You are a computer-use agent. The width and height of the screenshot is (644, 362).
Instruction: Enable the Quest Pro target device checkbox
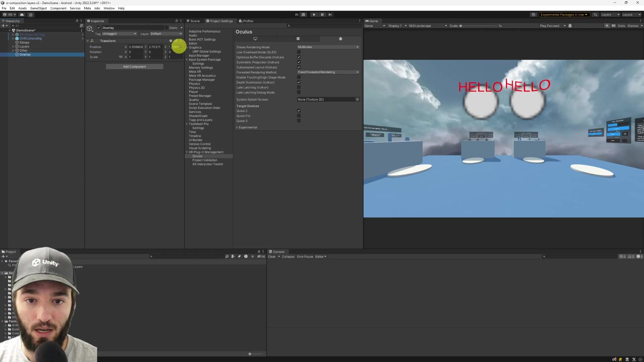click(x=299, y=116)
